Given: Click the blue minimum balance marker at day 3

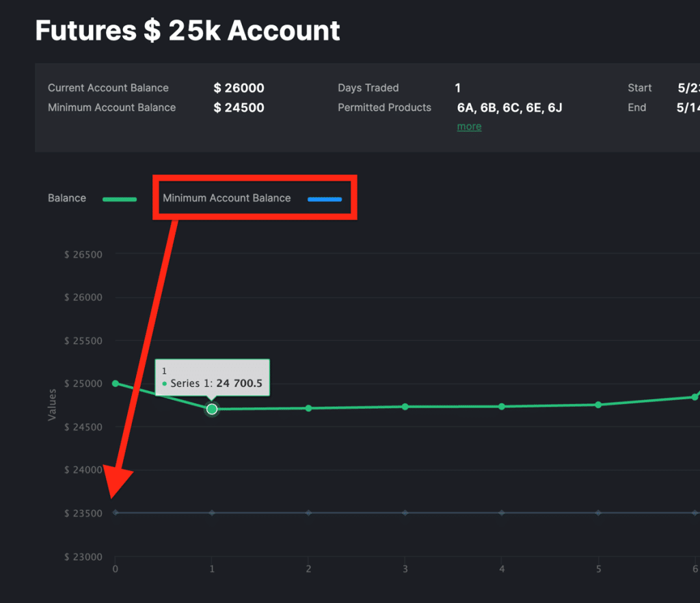Looking at the screenshot, I should tap(405, 513).
